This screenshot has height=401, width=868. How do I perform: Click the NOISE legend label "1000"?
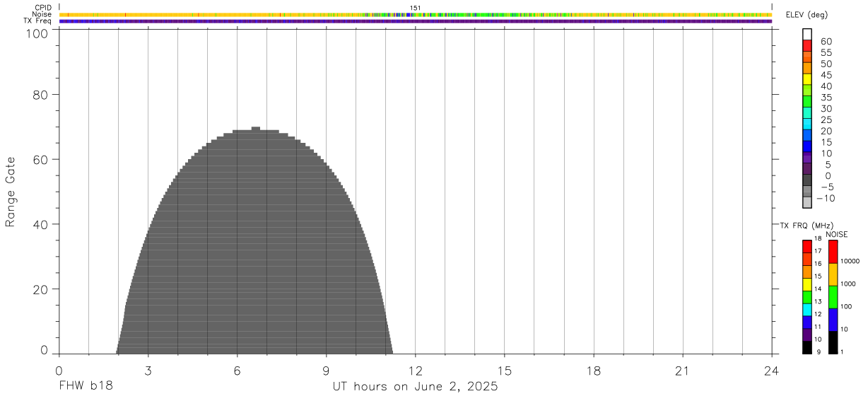pos(848,284)
